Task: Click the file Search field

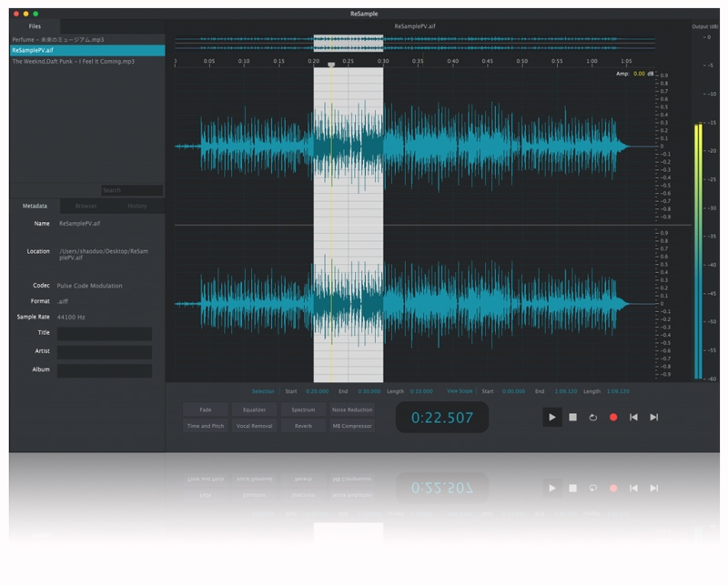Action: pyautogui.click(x=132, y=190)
